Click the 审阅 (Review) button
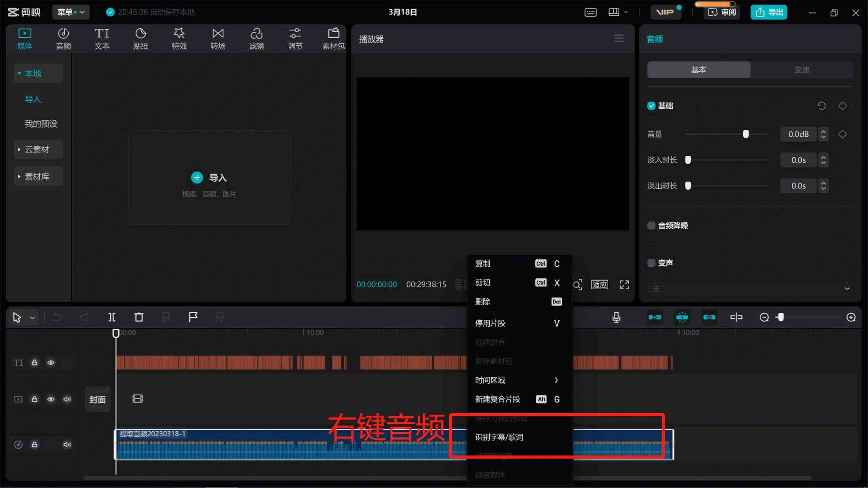868x488 pixels. click(x=722, y=12)
